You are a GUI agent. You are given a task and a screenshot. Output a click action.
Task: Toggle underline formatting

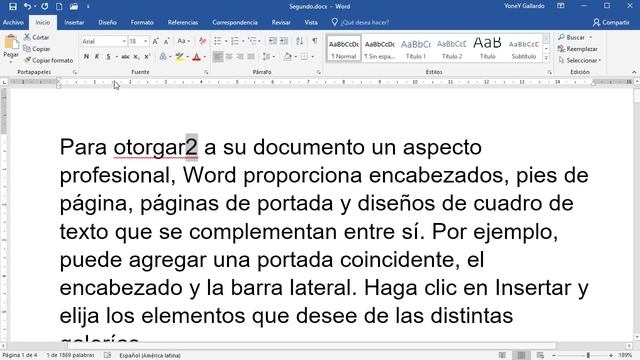coord(108,57)
